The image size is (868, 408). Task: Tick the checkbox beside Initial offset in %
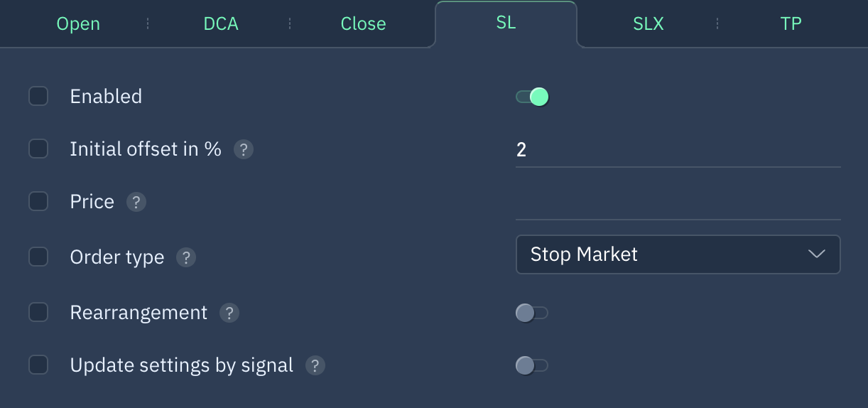pos(38,149)
